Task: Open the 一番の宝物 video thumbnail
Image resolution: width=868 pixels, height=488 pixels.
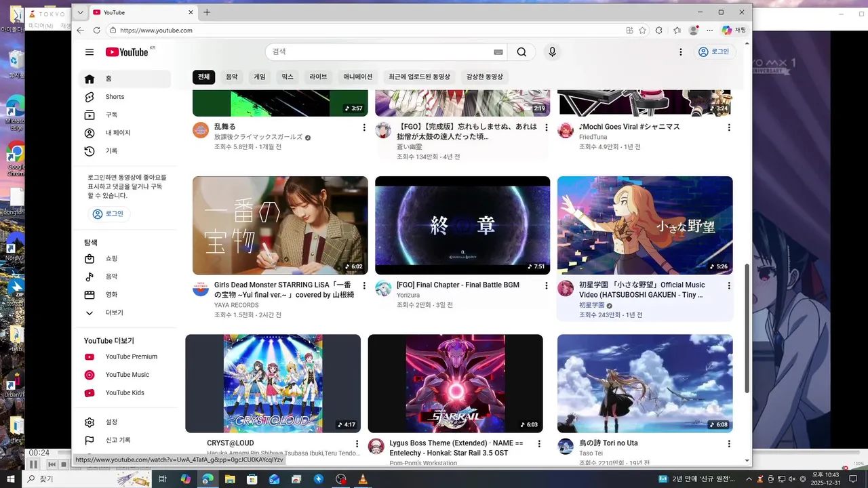Action: (x=280, y=225)
